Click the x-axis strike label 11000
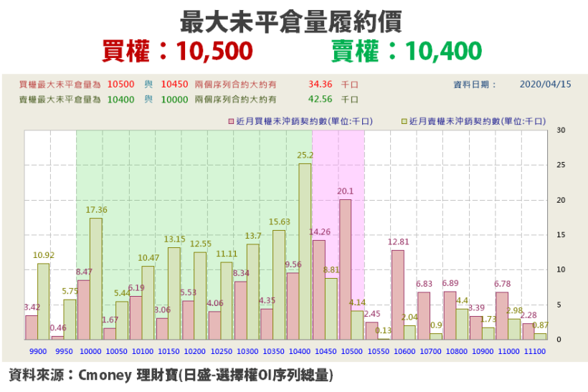The width and height of the screenshot is (588, 392). point(509,352)
